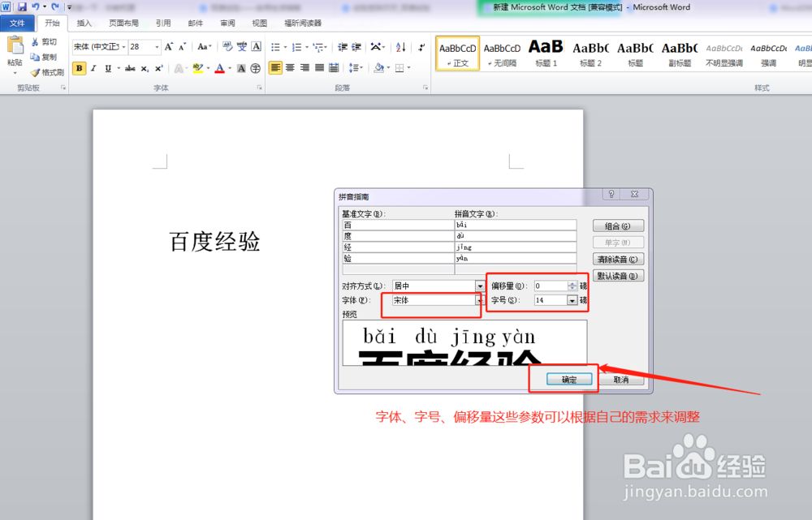Click the 清除读音 Clear Readings button

pos(618,260)
